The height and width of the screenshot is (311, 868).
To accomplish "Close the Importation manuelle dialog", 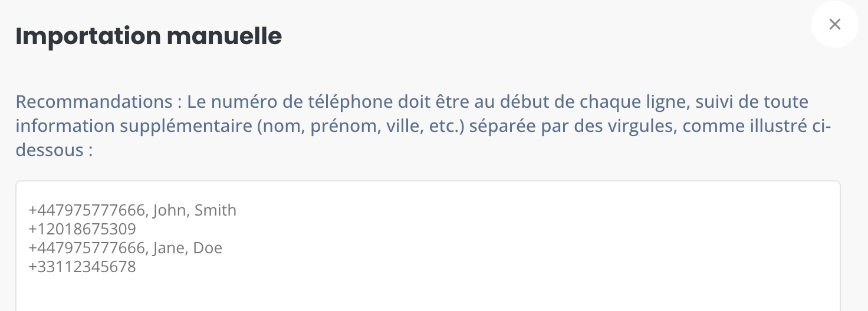I will tap(834, 24).
